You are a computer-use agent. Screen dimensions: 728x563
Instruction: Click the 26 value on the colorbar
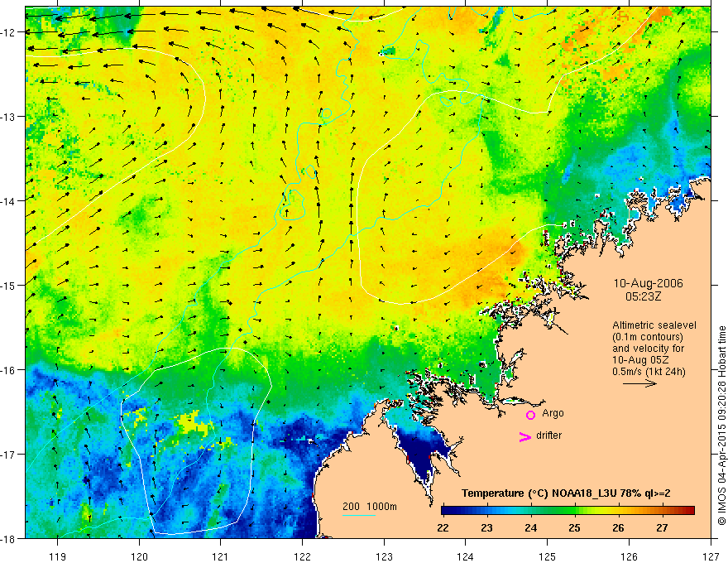pyautogui.click(x=618, y=527)
